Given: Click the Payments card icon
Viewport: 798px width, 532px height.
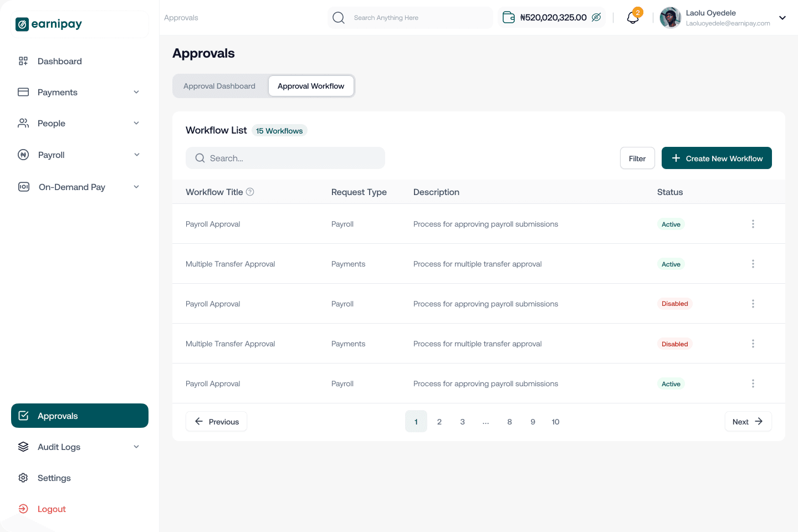Looking at the screenshot, I should 23,92.
